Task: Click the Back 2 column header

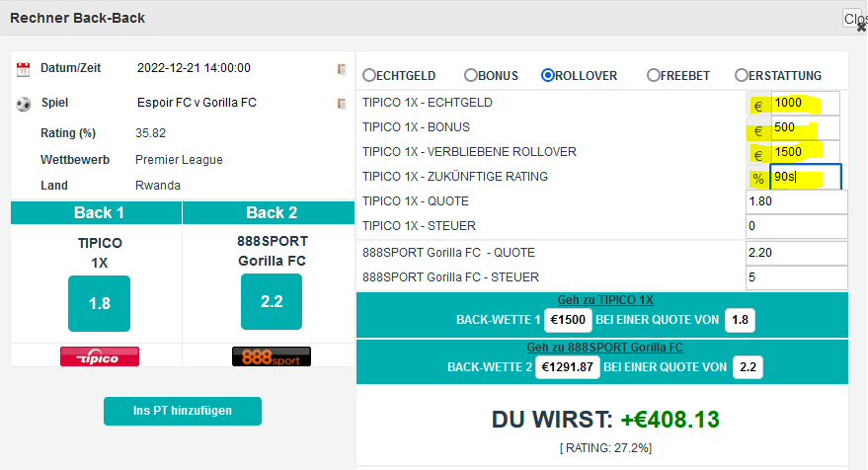Action: 269,213
